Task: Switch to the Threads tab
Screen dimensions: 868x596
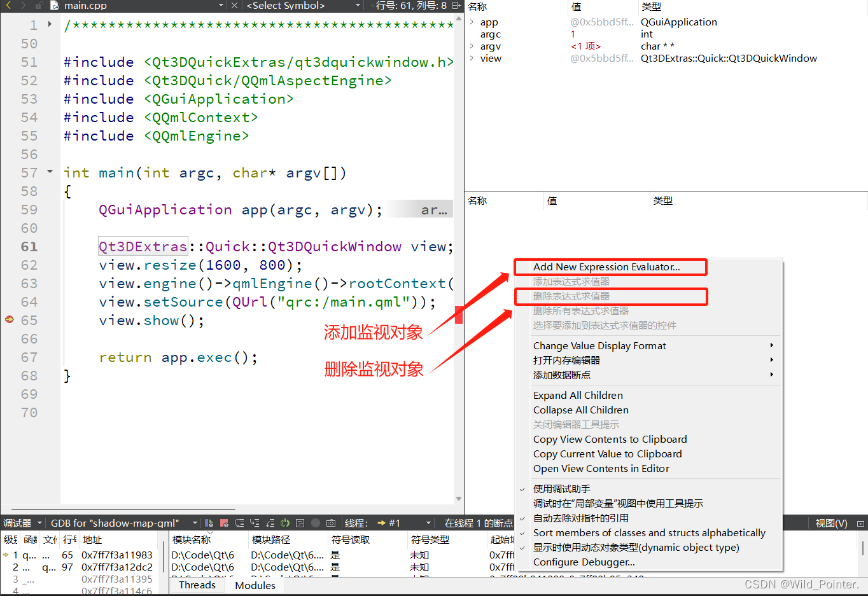Action: [x=197, y=585]
